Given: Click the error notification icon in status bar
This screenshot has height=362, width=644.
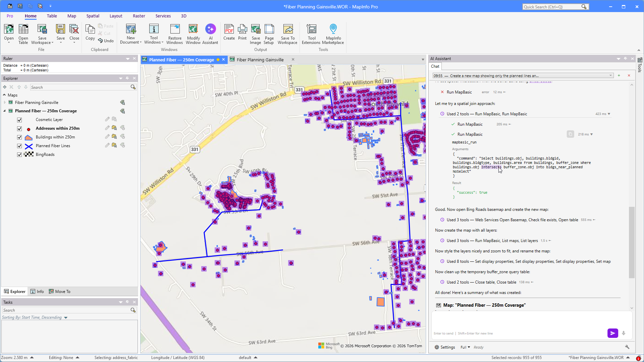Looking at the screenshot, I should point(638,358).
